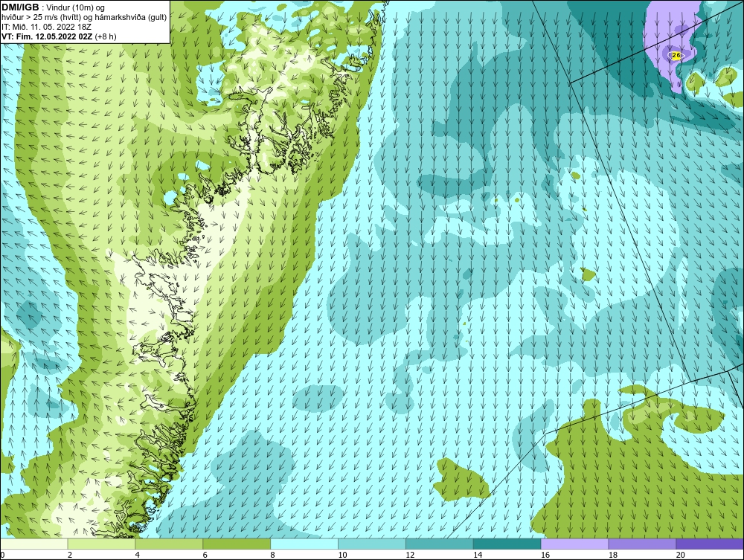Click the 'hviður > 25 m/s (hvítt)' description line
The width and height of the screenshot is (744, 560).
84,18
